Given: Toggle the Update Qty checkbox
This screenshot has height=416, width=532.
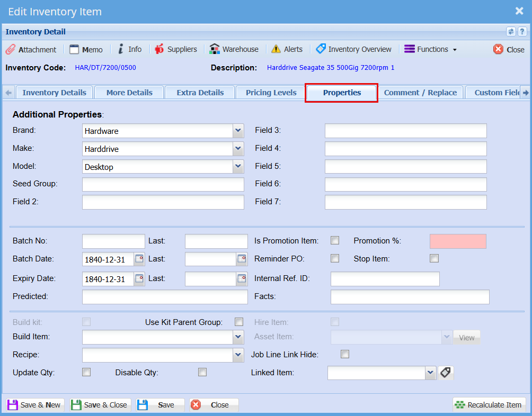Looking at the screenshot, I should pyautogui.click(x=86, y=372).
